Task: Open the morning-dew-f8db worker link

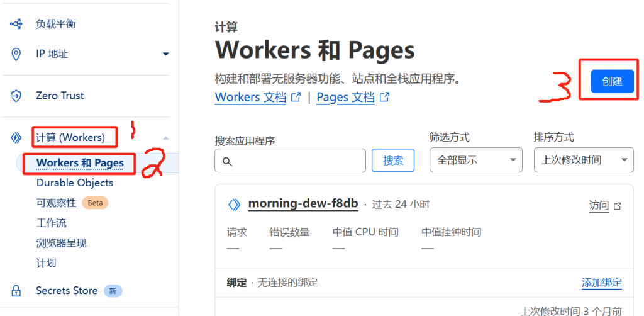Action: click(x=303, y=204)
